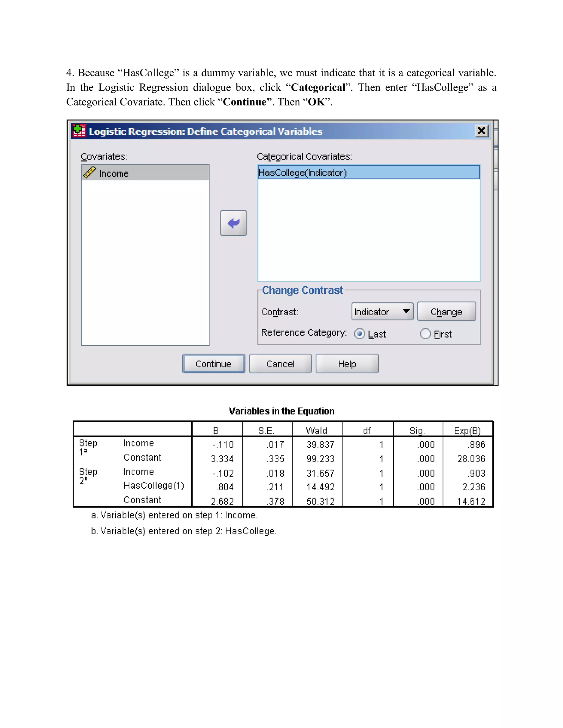Click empty area of Categorical Covariates list

tap(369, 230)
